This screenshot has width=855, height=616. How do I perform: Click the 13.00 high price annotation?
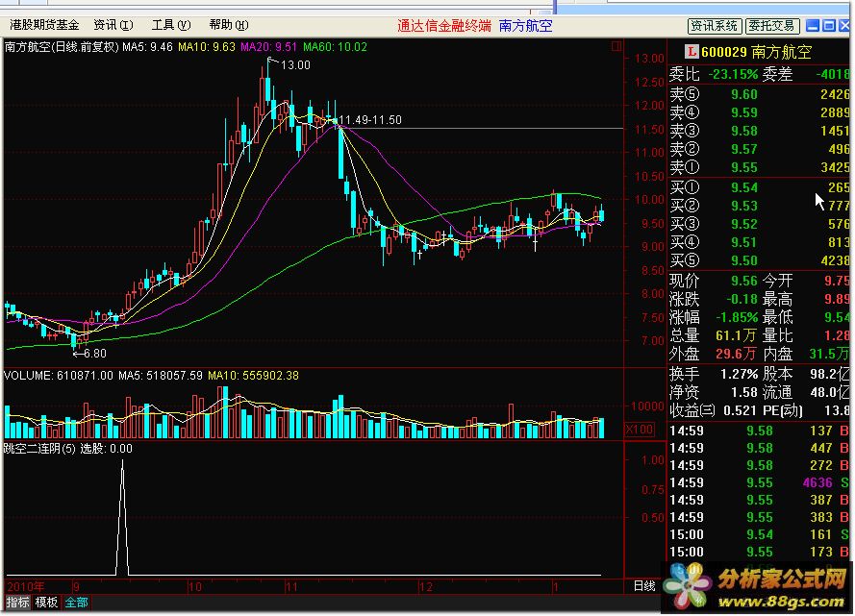tap(295, 65)
